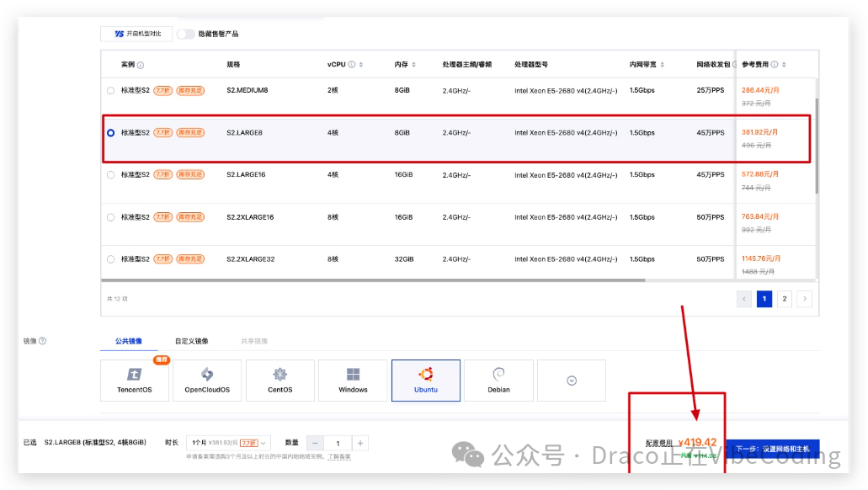This screenshot has width=868, height=490.
Task: Click 下一步: 设置网络和主机 button
Action: point(771,449)
